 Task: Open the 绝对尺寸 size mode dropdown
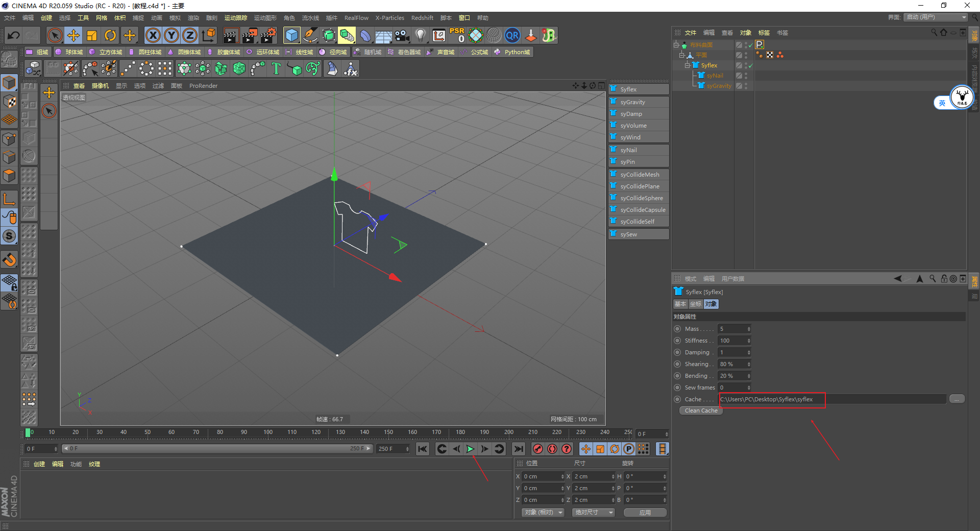(x=594, y=512)
